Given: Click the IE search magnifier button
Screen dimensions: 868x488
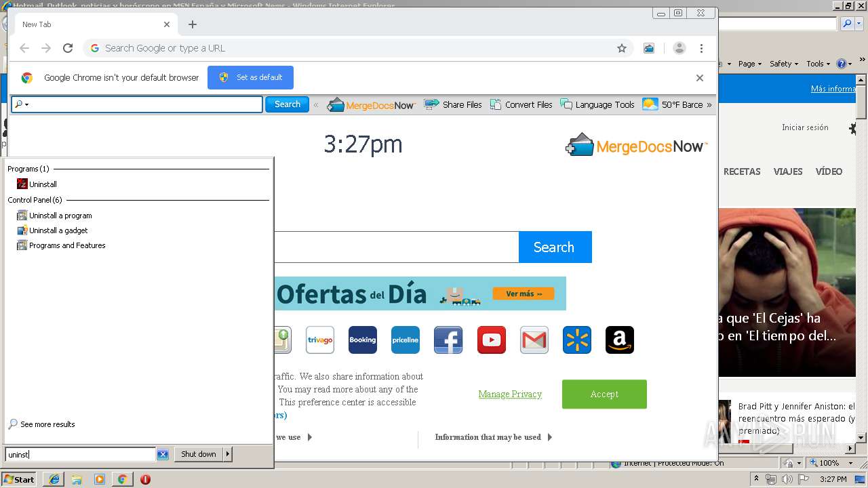Looking at the screenshot, I should (x=847, y=24).
